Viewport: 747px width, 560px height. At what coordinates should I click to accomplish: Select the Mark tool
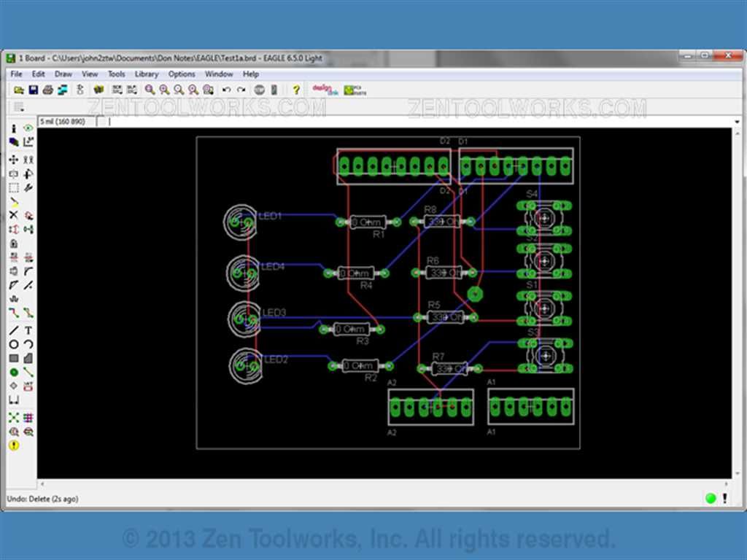click(28, 142)
